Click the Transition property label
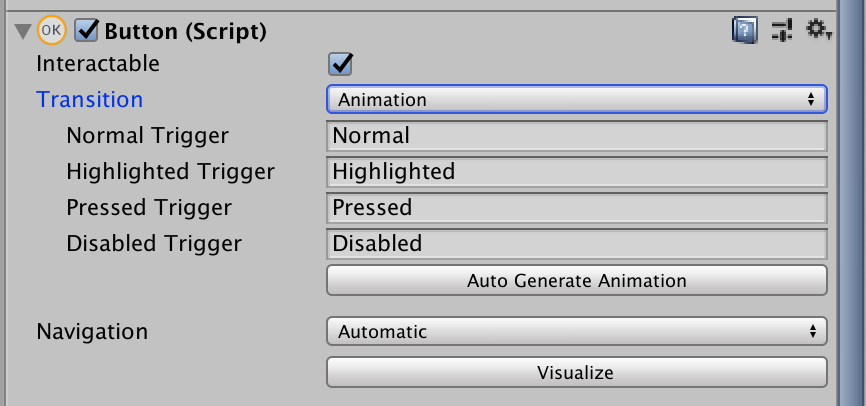 click(x=90, y=99)
